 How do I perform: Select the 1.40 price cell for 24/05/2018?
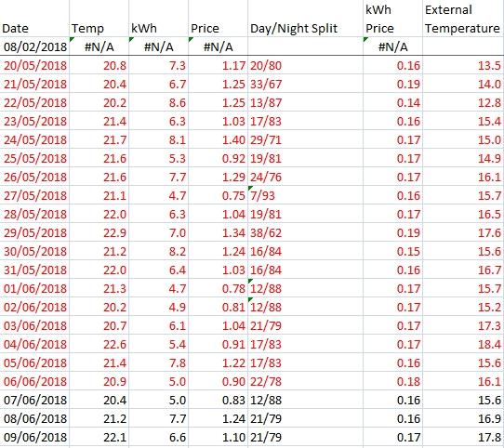point(218,139)
